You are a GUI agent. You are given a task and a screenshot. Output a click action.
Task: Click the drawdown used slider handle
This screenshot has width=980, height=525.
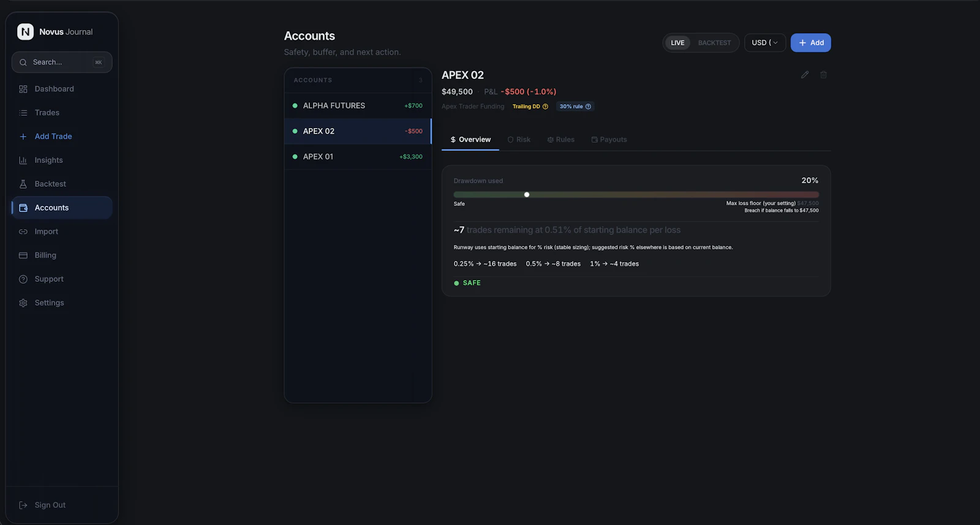[527, 195]
